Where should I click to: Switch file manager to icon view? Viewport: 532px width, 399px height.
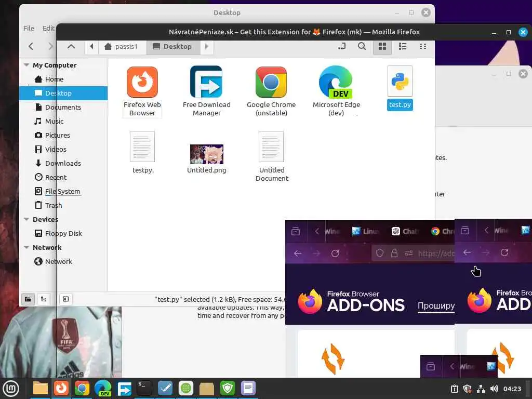pyautogui.click(x=382, y=46)
